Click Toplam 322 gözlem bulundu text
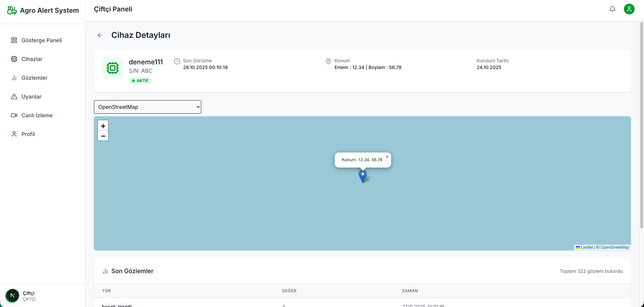The width and height of the screenshot is (644, 307). click(591, 271)
